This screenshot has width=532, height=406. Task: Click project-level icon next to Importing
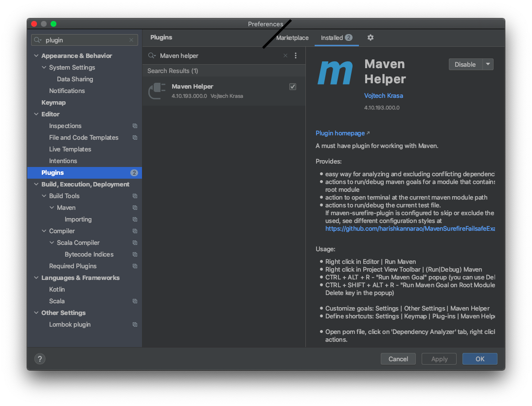tap(135, 220)
